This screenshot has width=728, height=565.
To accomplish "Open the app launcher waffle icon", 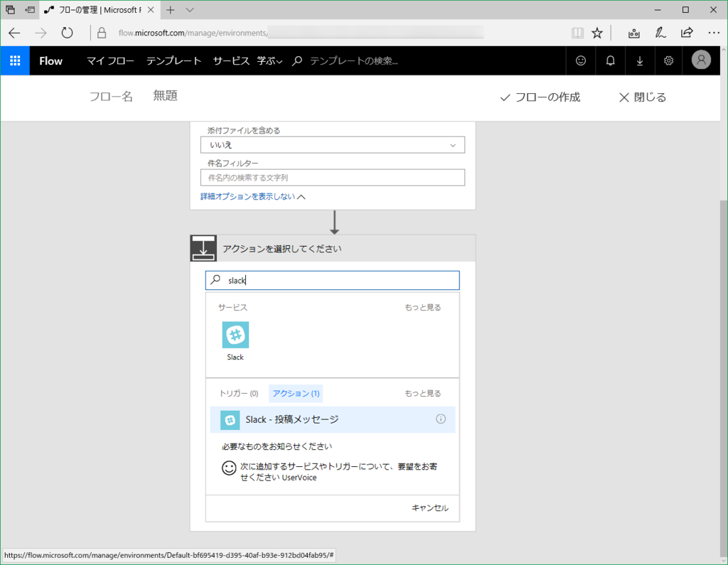I will [x=15, y=61].
